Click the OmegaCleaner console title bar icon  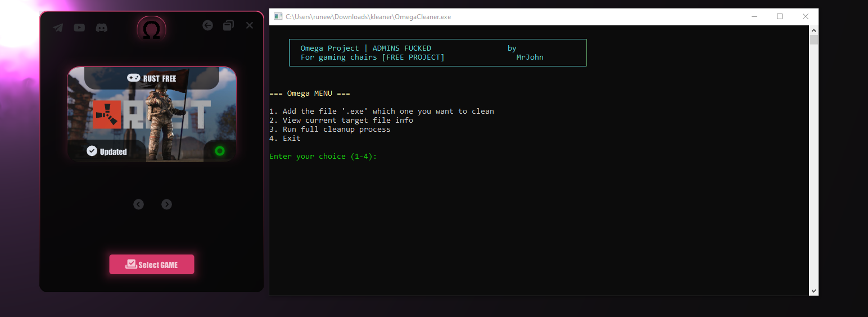pos(278,16)
